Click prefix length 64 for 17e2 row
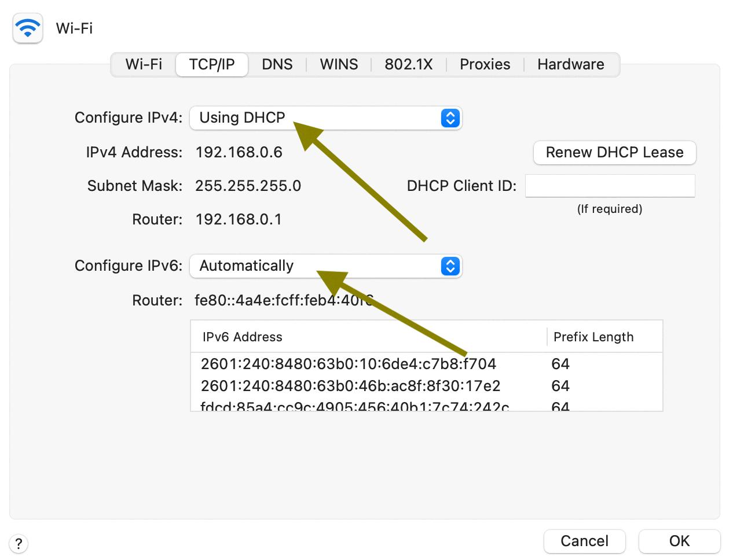The height and width of the screenshot is (560, 733). [560, 386]
